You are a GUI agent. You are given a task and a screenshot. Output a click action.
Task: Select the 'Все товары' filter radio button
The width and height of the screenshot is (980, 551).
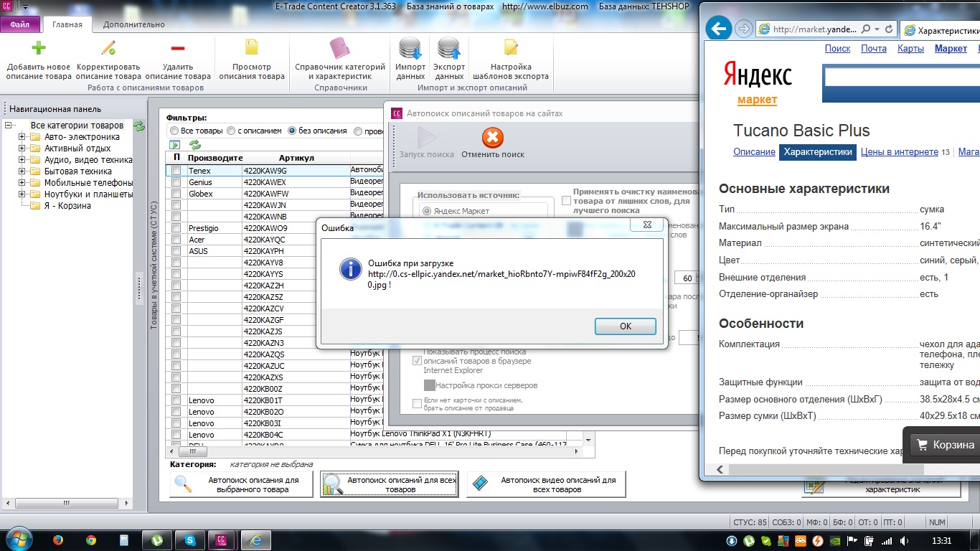pos(174,131)
